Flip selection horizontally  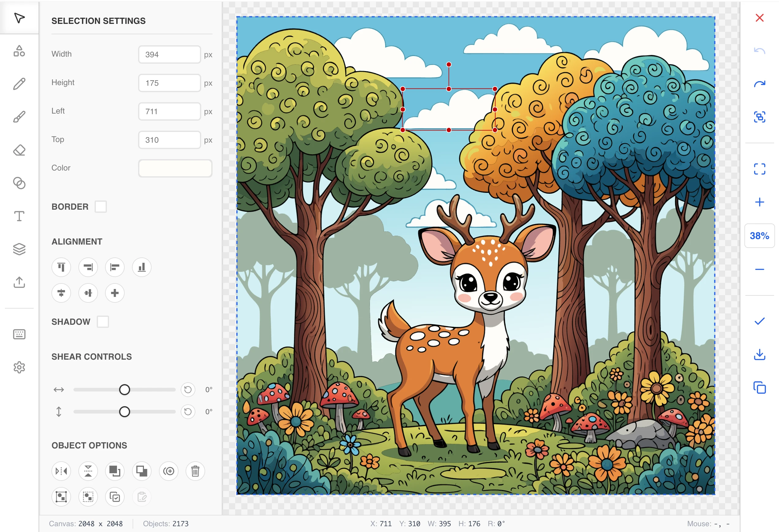click(x=61, y=471)
